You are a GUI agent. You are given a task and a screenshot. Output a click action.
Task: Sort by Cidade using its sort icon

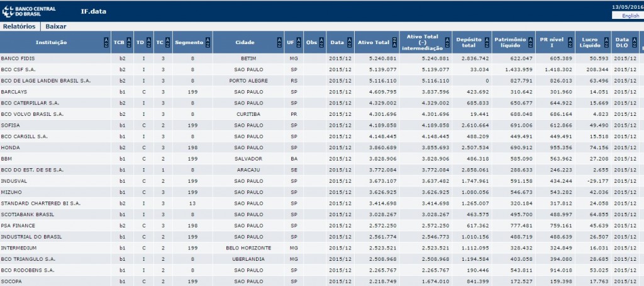[280, 43]
